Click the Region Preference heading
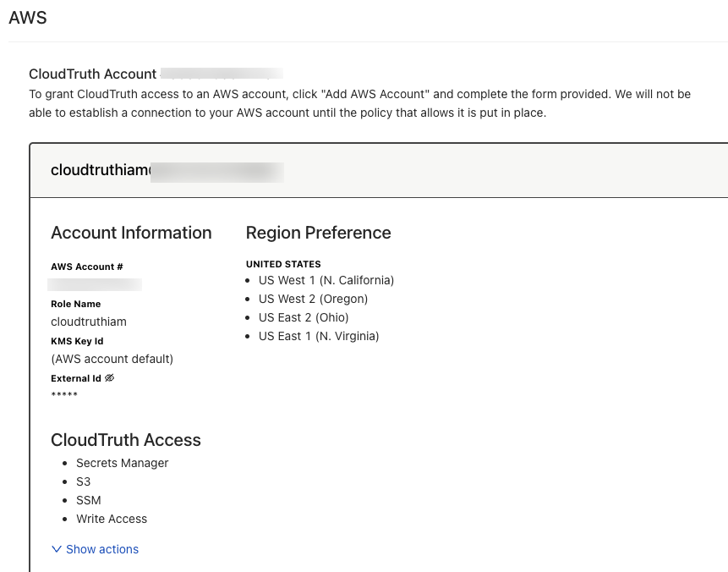The image size is (728, 572). click(319, 233)
